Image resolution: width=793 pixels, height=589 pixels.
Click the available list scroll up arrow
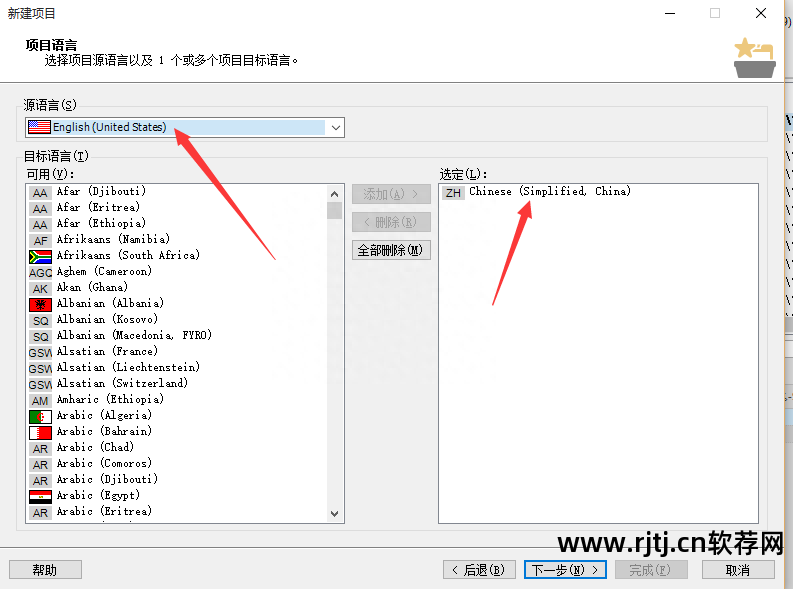(334, 194)
